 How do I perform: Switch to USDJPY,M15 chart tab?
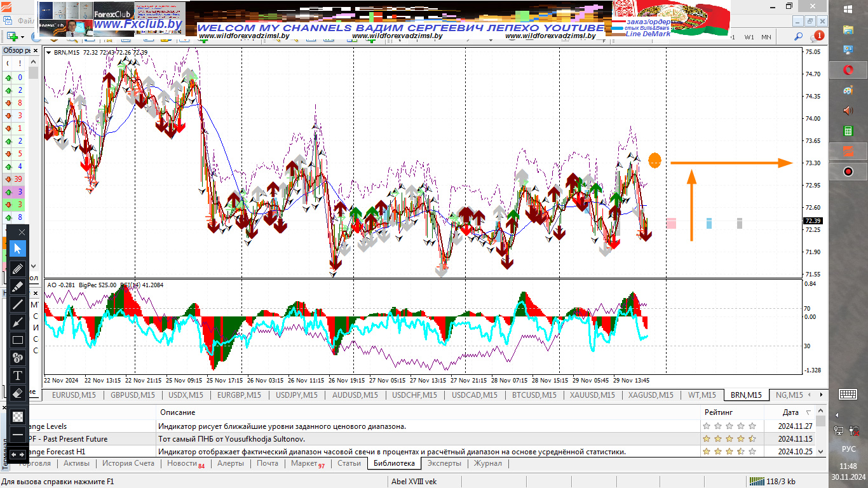point(297,395)
